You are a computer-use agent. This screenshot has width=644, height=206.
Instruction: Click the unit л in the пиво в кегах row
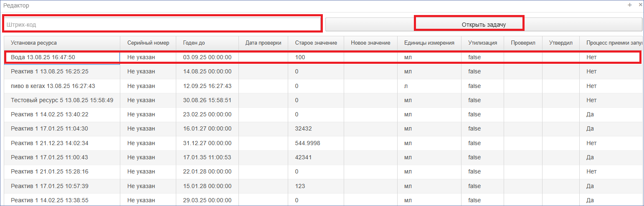406,86
